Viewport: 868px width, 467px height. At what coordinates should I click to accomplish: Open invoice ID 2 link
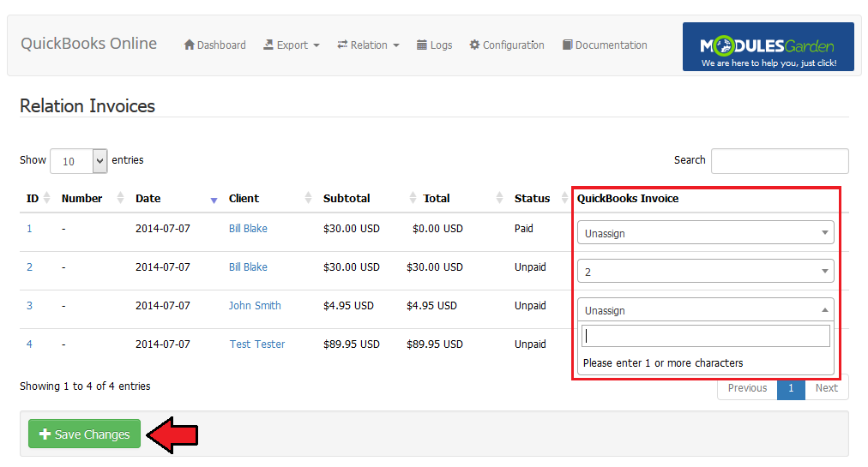29,267
